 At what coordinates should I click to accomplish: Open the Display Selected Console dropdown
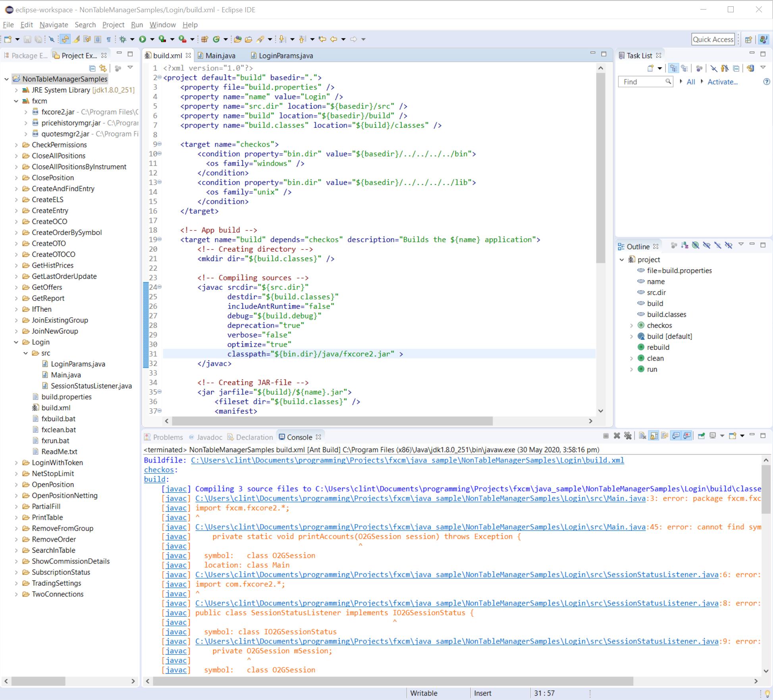coord(722,436)
